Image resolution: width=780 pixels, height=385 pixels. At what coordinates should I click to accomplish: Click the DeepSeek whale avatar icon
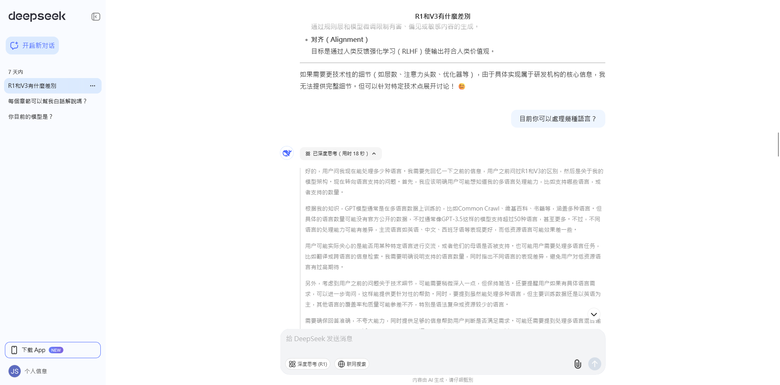287,153
